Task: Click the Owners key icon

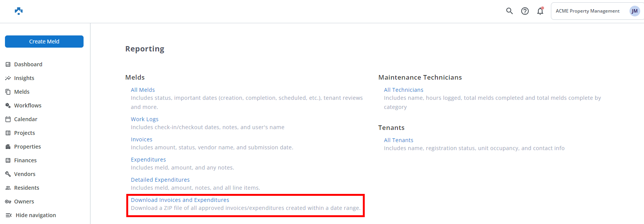Action: pyautogui.click(x=8, y=202)
